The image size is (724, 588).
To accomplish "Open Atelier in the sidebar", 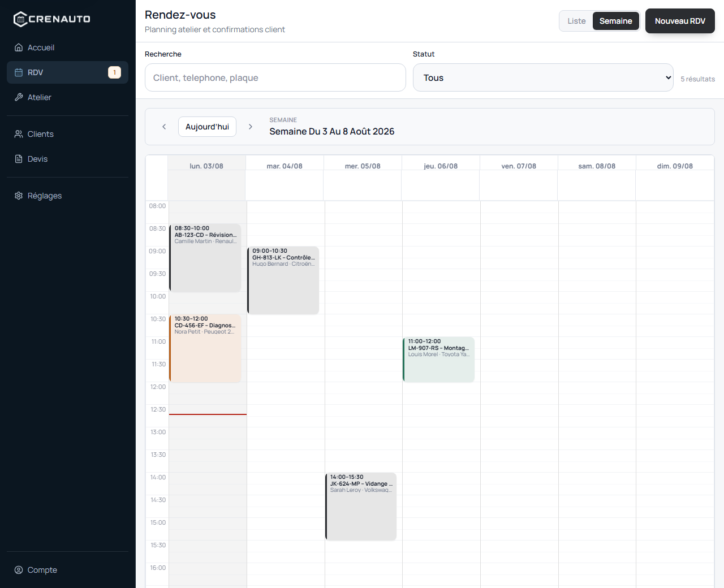I will (68, 97).
